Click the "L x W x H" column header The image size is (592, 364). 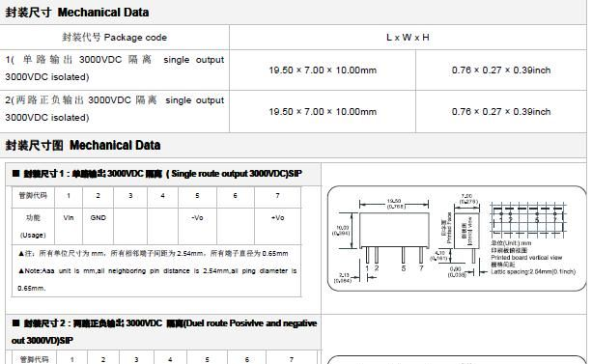pos(408,38)
